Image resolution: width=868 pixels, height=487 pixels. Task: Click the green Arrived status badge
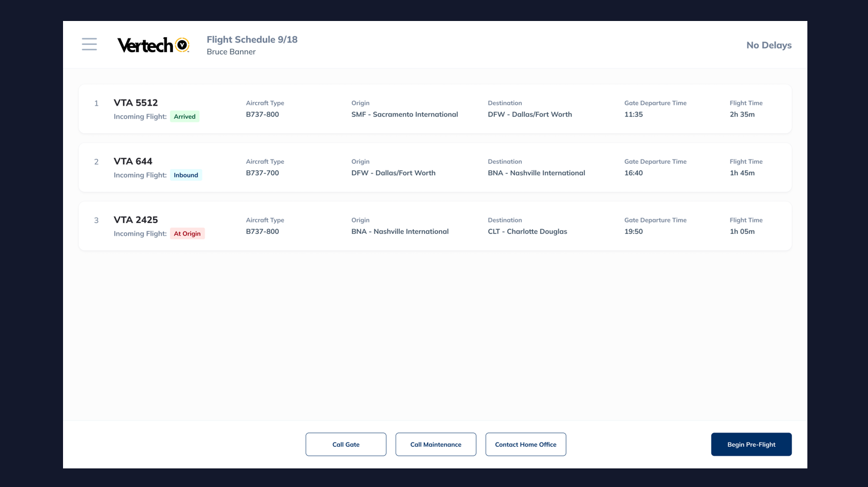(x=184, y=117)
